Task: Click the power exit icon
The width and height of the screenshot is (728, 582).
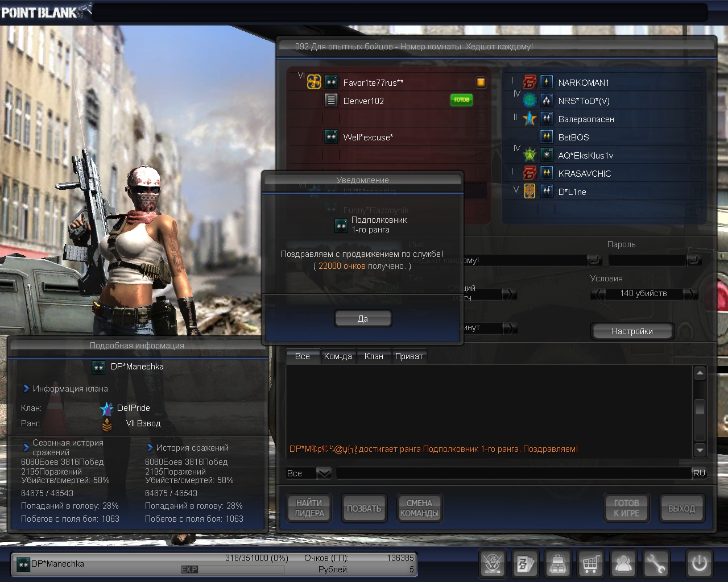Action: tap(699, 564)
